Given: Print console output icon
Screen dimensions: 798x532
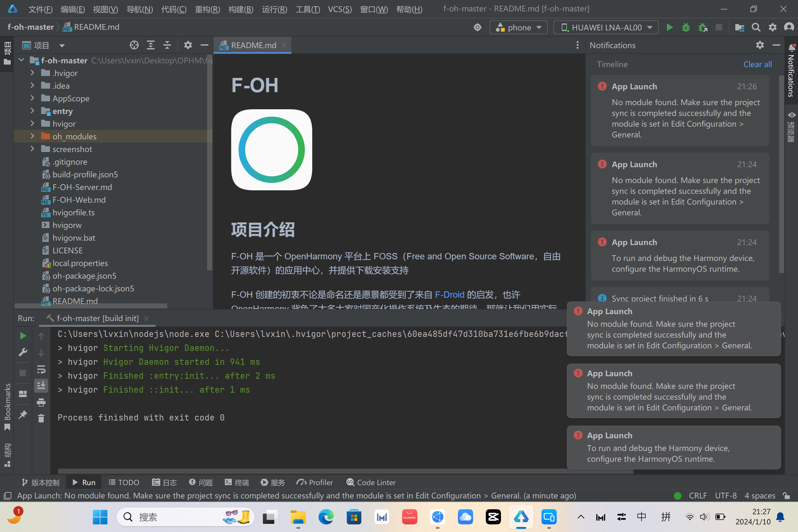Looking at the screenshot, I should 41,402.
